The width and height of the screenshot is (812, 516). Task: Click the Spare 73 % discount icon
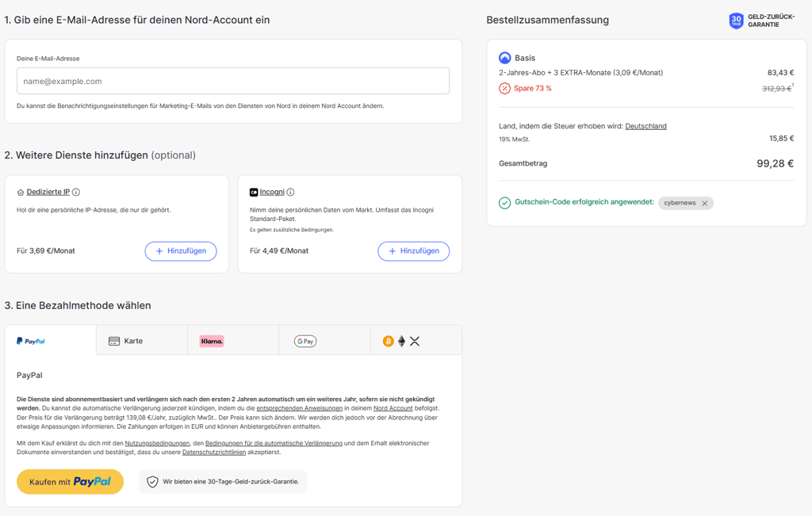pyautogui.click(x=504, y=89)
